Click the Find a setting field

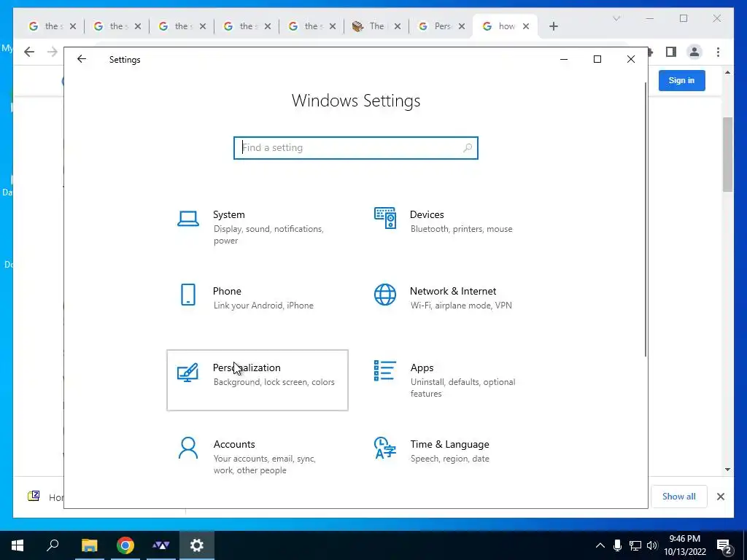click(356, 147)
